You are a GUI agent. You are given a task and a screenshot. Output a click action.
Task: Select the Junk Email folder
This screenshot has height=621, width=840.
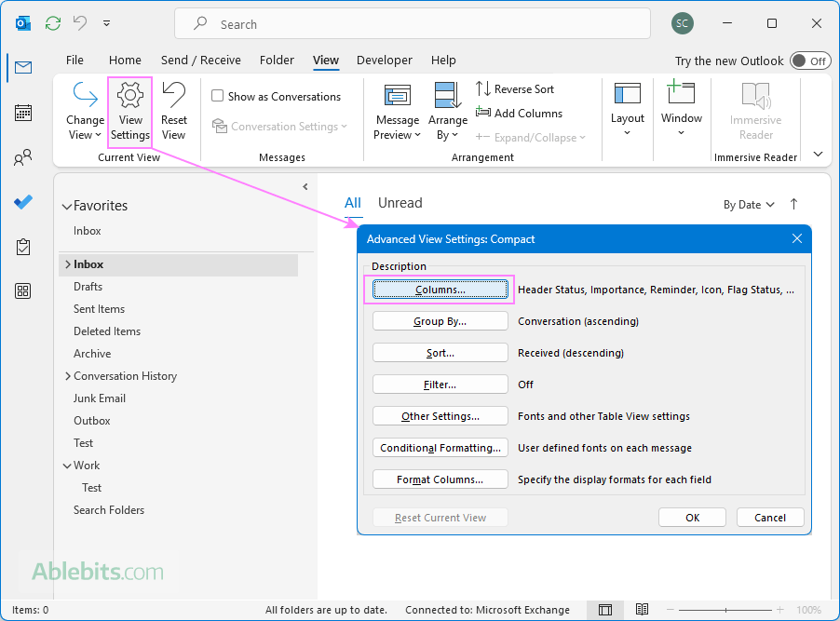(99, 398)
